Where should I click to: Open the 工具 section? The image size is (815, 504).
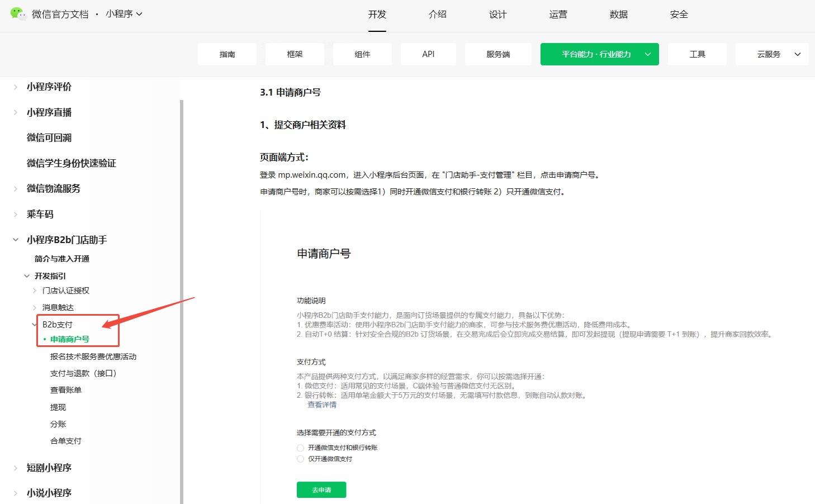click(x=697, y=54)
